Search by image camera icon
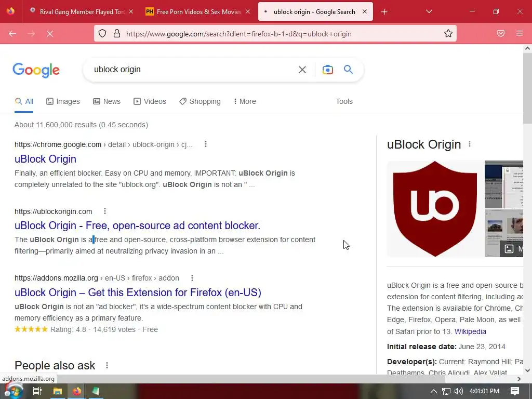 [x=327, y=70]
